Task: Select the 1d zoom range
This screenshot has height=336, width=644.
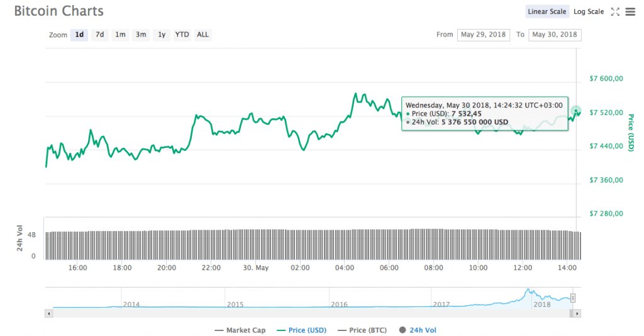Action: click(79, 35)
